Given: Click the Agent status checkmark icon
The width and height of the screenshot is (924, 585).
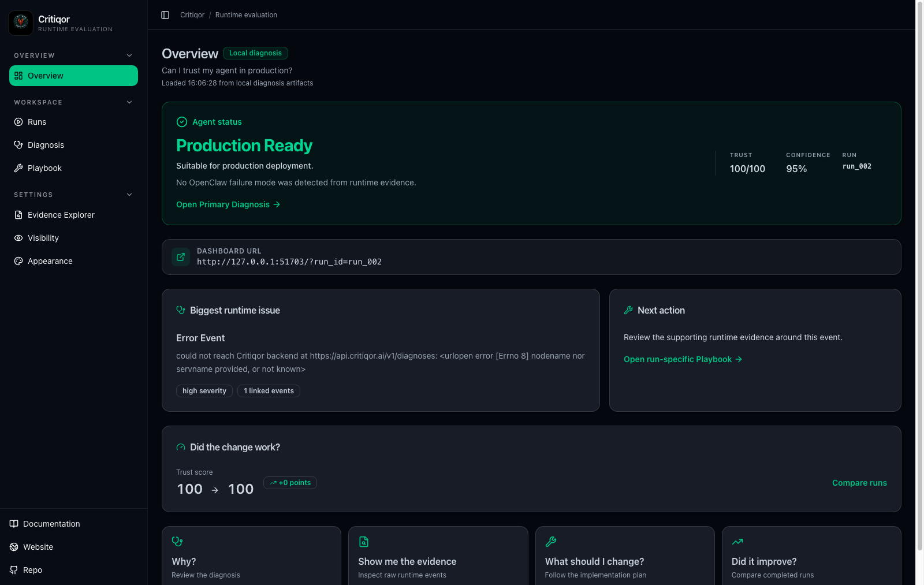Looking at the screenshot, I should tap(182, 122).
